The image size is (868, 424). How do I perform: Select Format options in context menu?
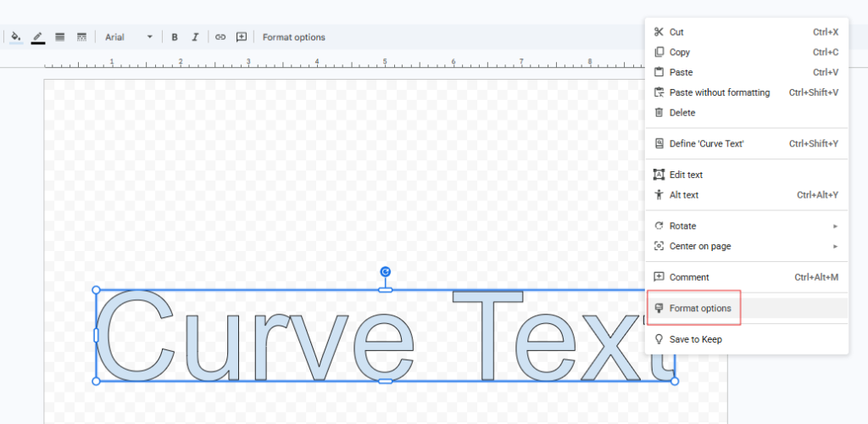[700, 309]
